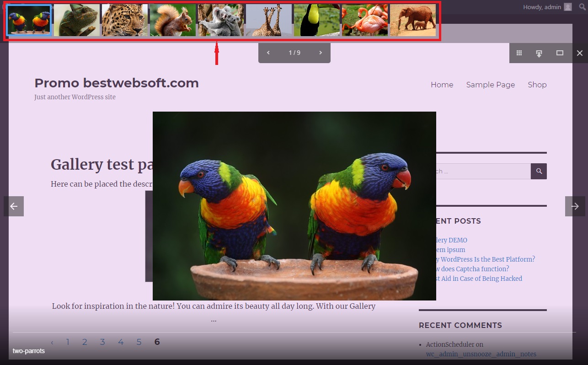This screenshot has height=365, width=588.
Task: Show the flamingos thumbnail
Action: 365,20
